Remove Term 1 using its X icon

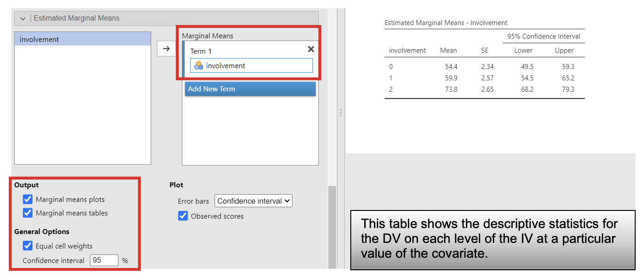311,49
